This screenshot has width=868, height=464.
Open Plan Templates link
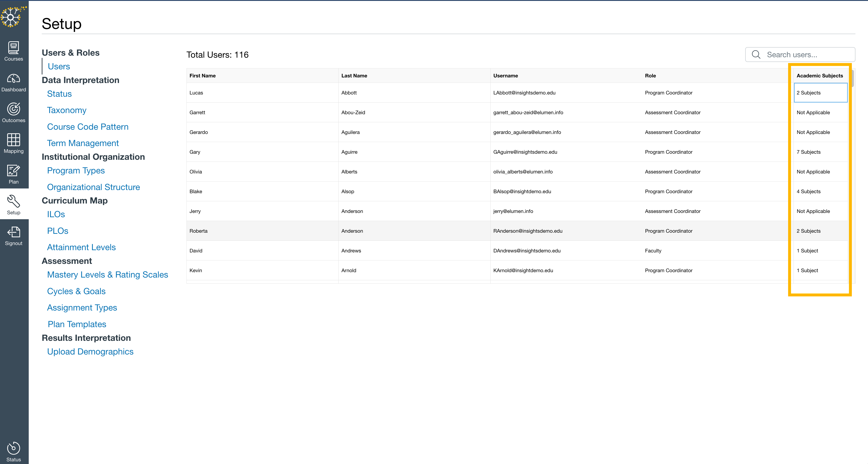77,324
